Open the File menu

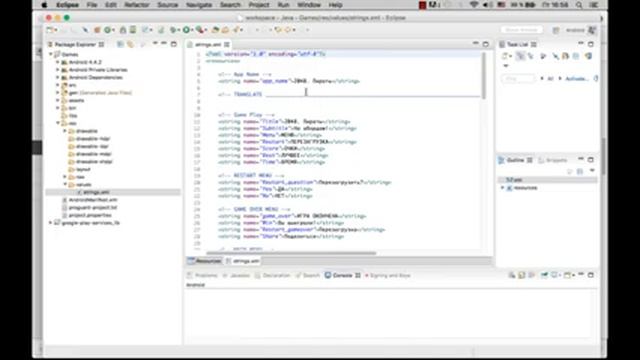coord(92,5)
